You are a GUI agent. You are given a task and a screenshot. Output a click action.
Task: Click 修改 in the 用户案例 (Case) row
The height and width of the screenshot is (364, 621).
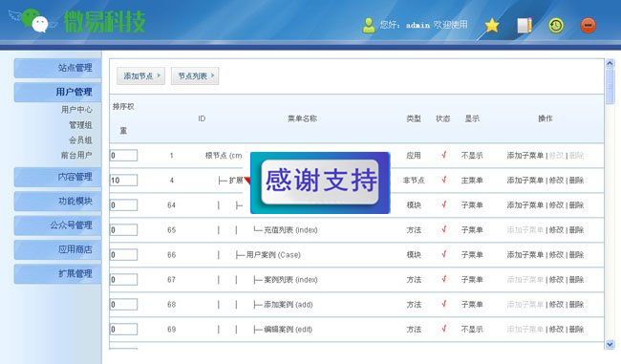tap(556, 255)
